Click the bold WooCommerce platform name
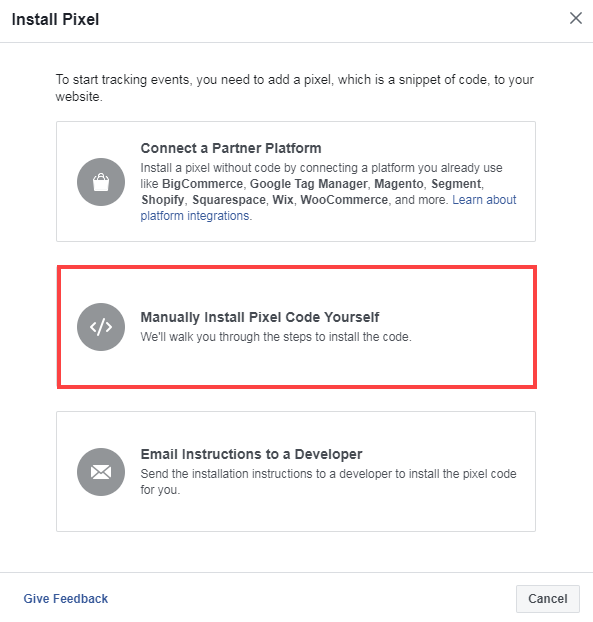Screen dimensions: 593x622 point(344,200)
